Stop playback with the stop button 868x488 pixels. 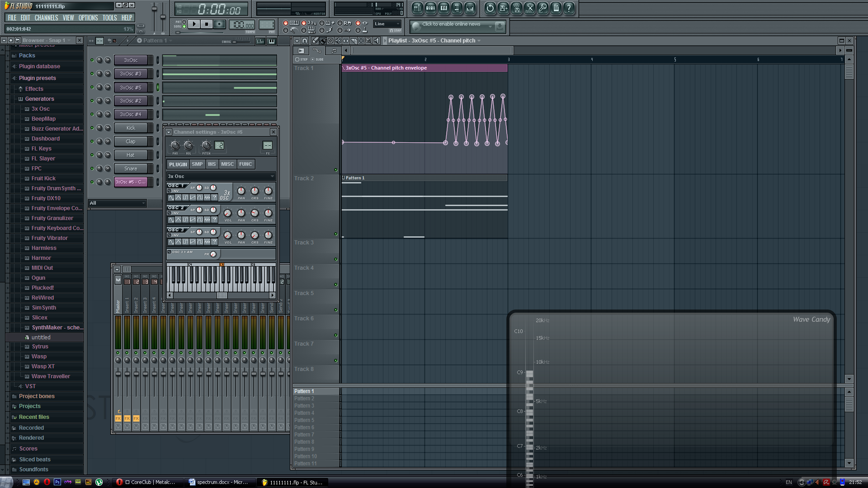coord(207,24)
